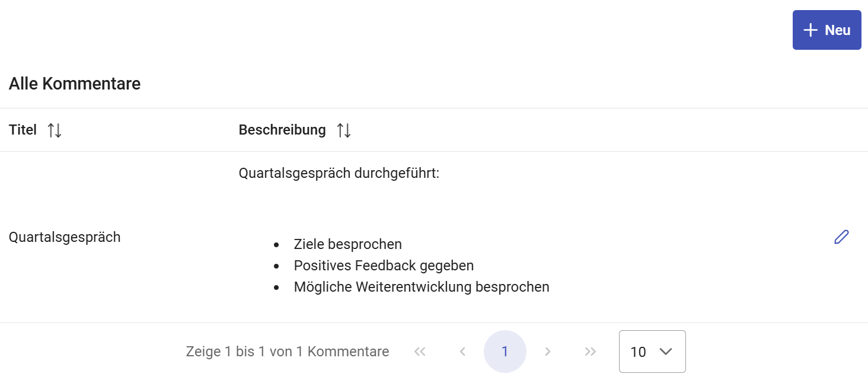Click the Neu button to add comment

[x=826, y=30]
